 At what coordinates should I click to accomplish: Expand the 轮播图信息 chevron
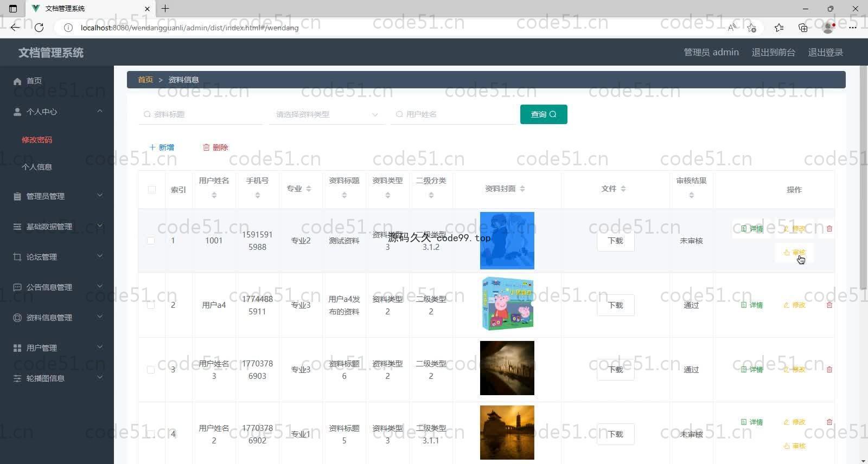pos(100,378)
